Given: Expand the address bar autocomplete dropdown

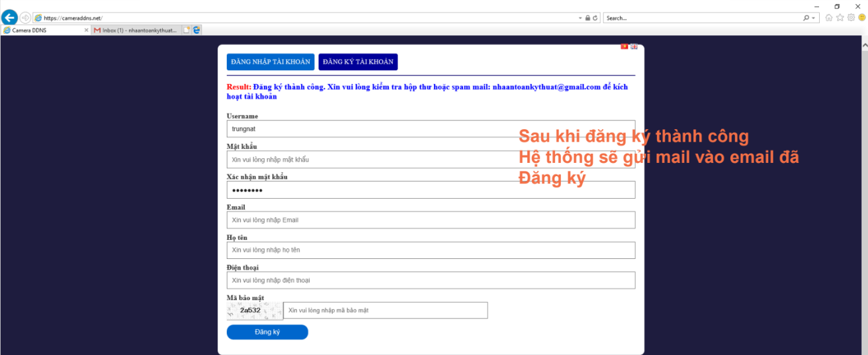Looking at the screenshot, I should (x=580, y=18).
